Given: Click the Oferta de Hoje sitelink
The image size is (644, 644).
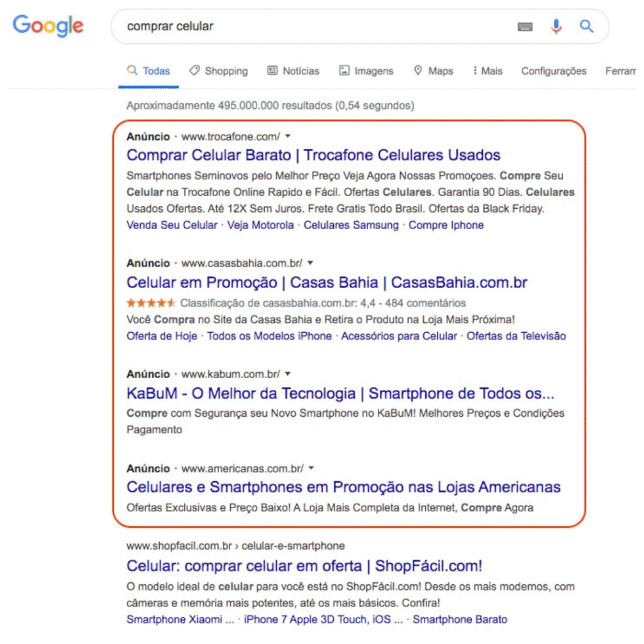Looking at the screenshot, I should click(162, 336).
